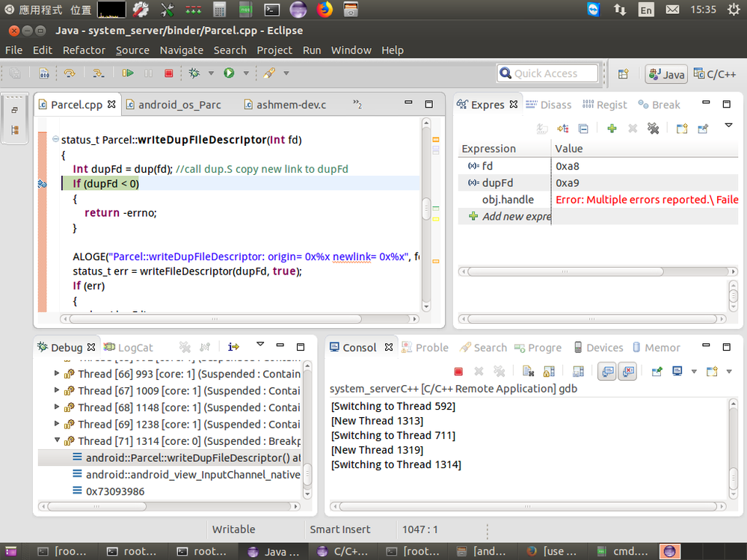Open the Devices view tab
This screenshot has height=560, width=747.
click(x=598, y=348)
